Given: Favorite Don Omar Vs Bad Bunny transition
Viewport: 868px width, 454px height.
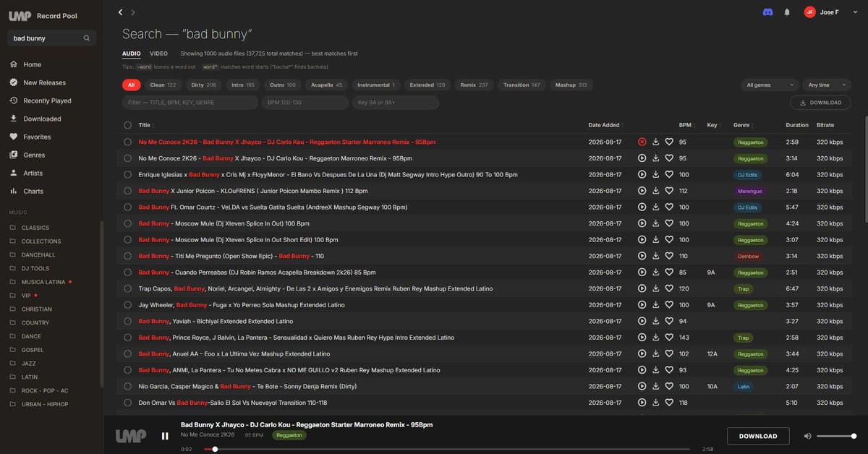Looking at the screenshot, I should pyautogui.click(x=669, y=403).
